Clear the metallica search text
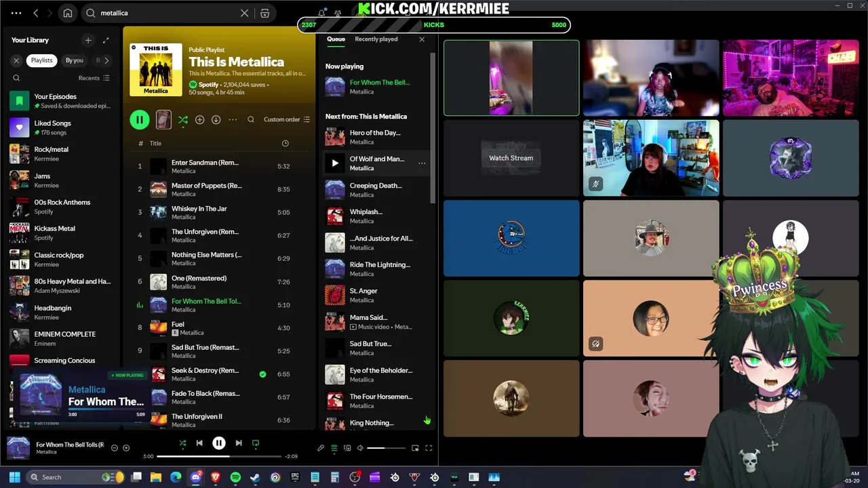This screenshot has height=488, width=868. coord(244,13)
